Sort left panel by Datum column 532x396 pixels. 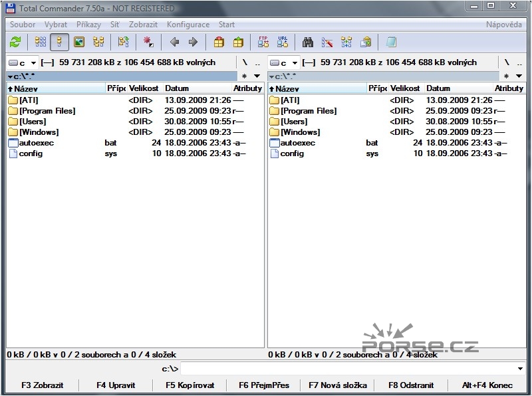coord(197,88)
